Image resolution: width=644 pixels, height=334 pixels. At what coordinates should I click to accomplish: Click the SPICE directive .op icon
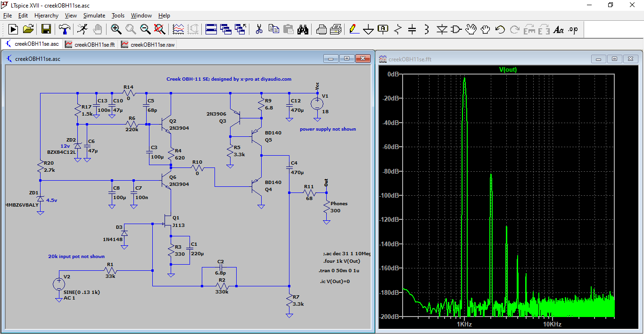coord(573,29)
